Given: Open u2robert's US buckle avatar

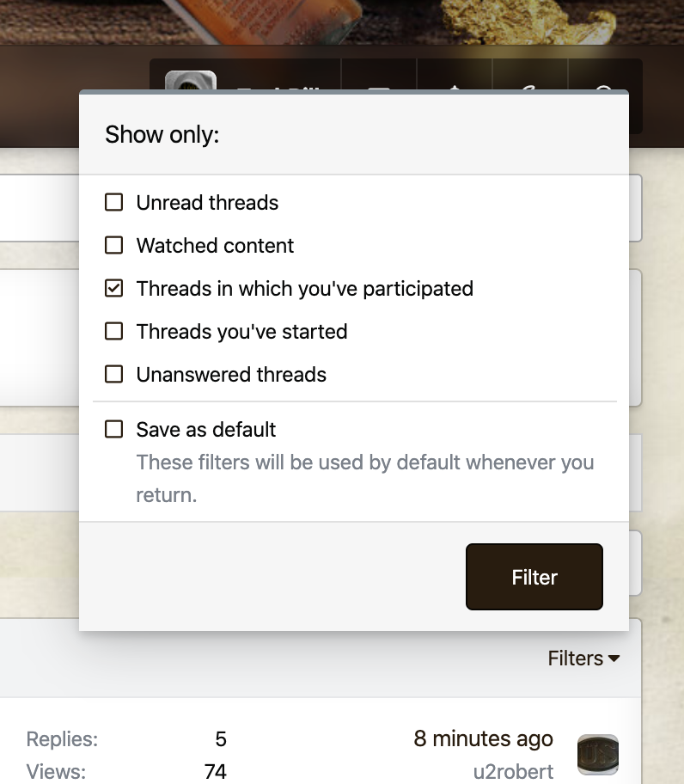Looking at the screenshot, I should click(597, 755).
